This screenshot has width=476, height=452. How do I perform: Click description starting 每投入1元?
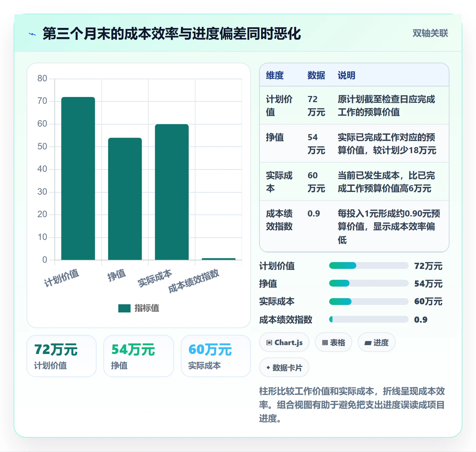pos(389,227)
